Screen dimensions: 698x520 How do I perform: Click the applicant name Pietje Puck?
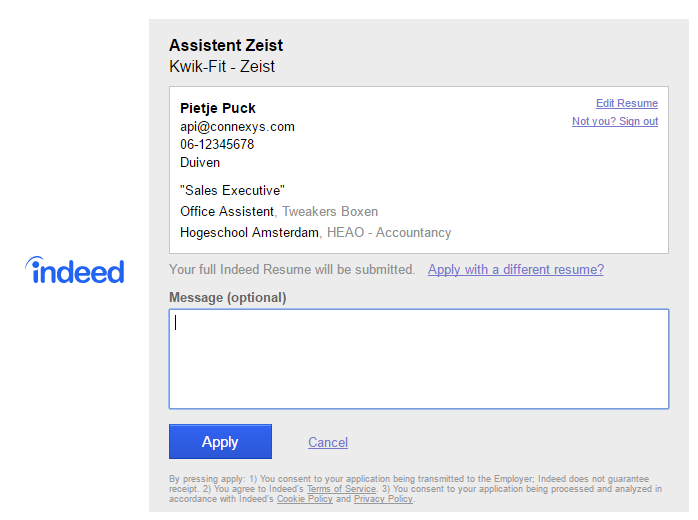(218, 108)
